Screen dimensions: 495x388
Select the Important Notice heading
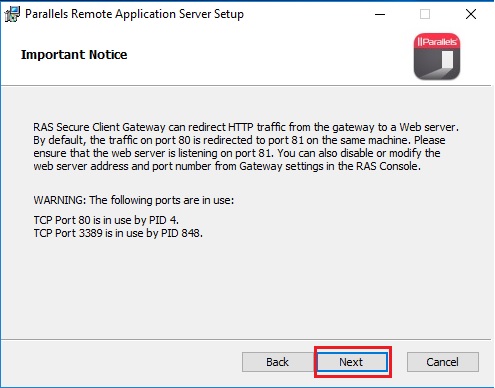(x=74, y=55)
